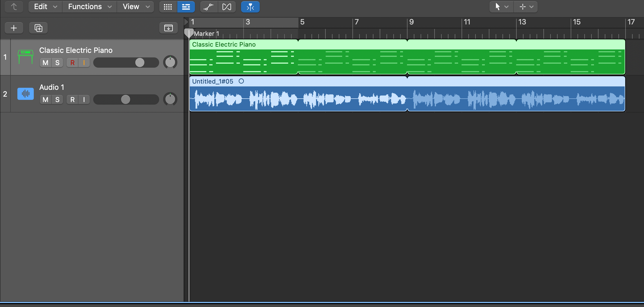This screenshot has height=307, width=644.
Task: Click Marker 1 in the timeline
Action: (x=206, y=34)
